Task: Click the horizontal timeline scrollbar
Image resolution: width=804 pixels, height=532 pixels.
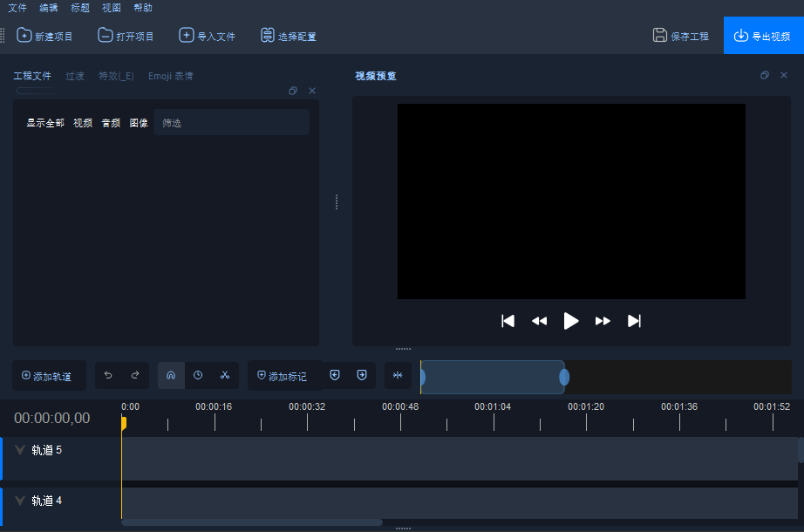Action: [252, 522]
